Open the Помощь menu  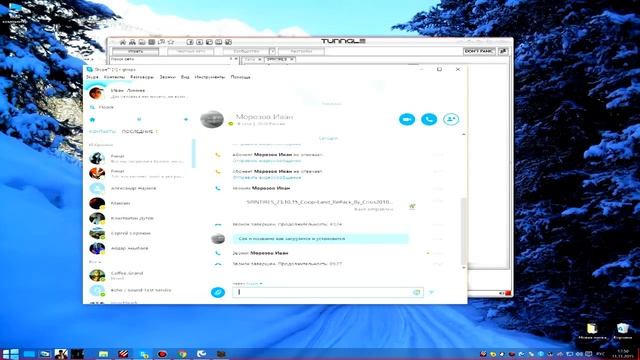pyautogui.click(x=240, y=77)
